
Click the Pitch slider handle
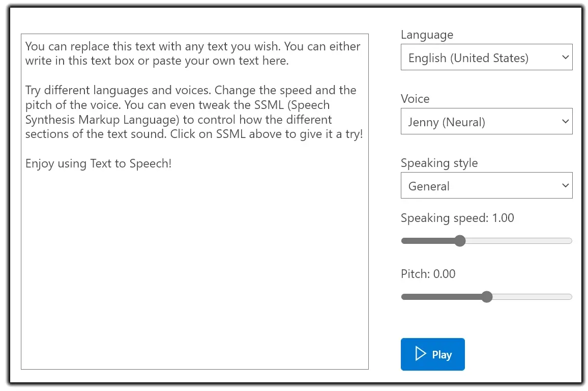tap(487, 297)
